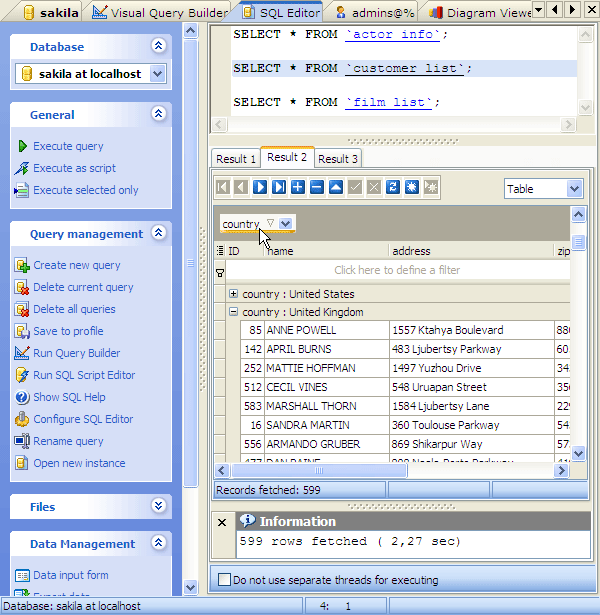
Task: Click the Execute query green arrow icon
Action: 22,146
